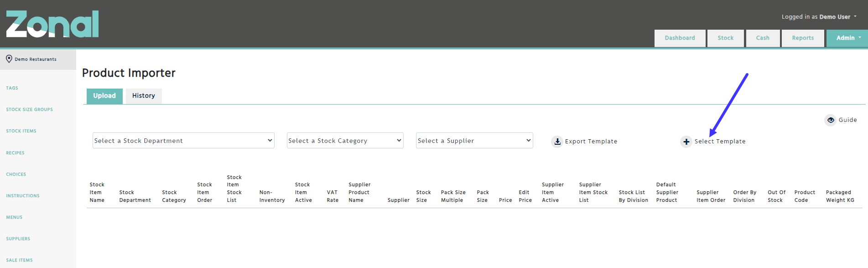The height and width of the screenshot is (268, 868).
Task: Open Choices in the sidebar
Action: point(16,174)
